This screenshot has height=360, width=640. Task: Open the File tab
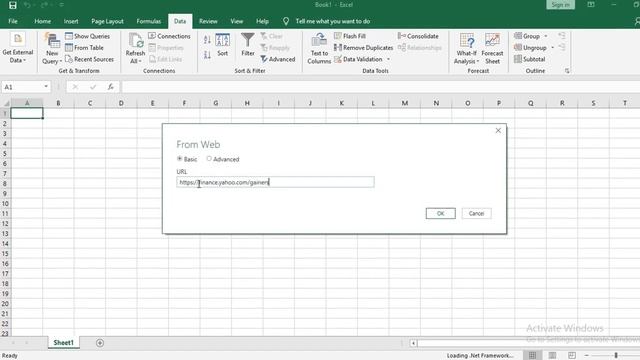click(x=13, y=21)
